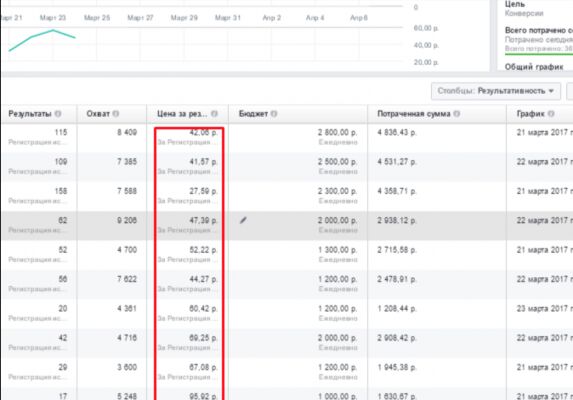This screenshot has height=400, width=573.
Task: Select the reach cell showing 4 700
Action: pos(127,250)
